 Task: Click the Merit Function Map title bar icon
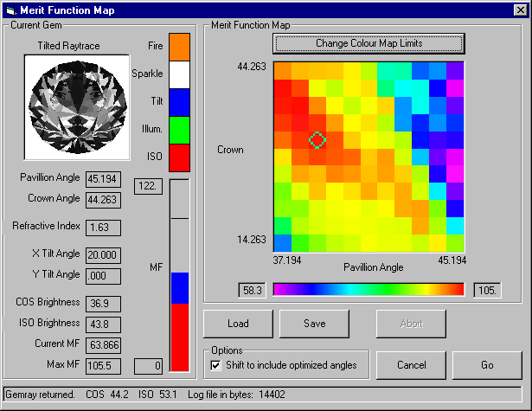pyautogui.click(x=11, y=10)
